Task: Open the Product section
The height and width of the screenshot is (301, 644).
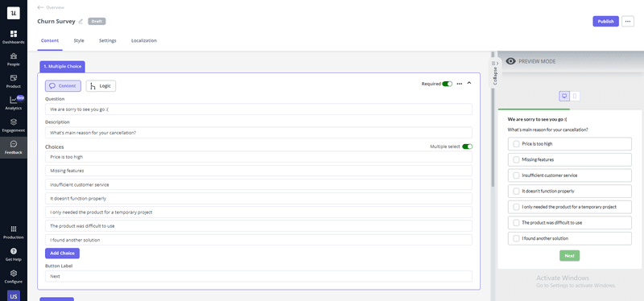Action: [14, 81]
